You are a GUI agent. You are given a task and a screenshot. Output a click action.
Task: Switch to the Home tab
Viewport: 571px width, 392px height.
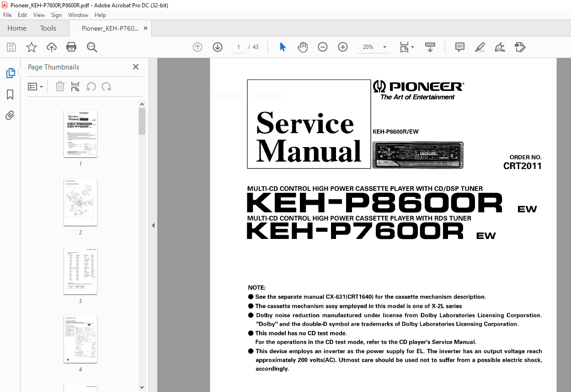coord(17,28)
